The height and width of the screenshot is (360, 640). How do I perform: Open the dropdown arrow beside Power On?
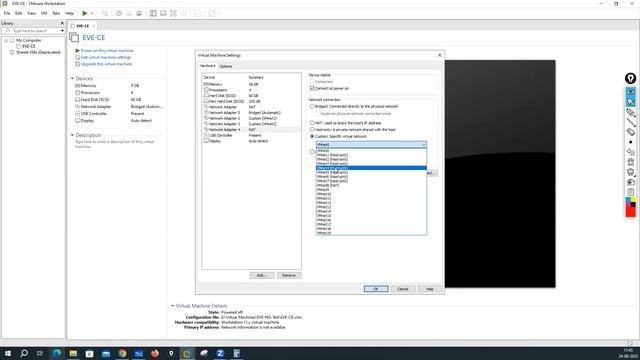92,13
